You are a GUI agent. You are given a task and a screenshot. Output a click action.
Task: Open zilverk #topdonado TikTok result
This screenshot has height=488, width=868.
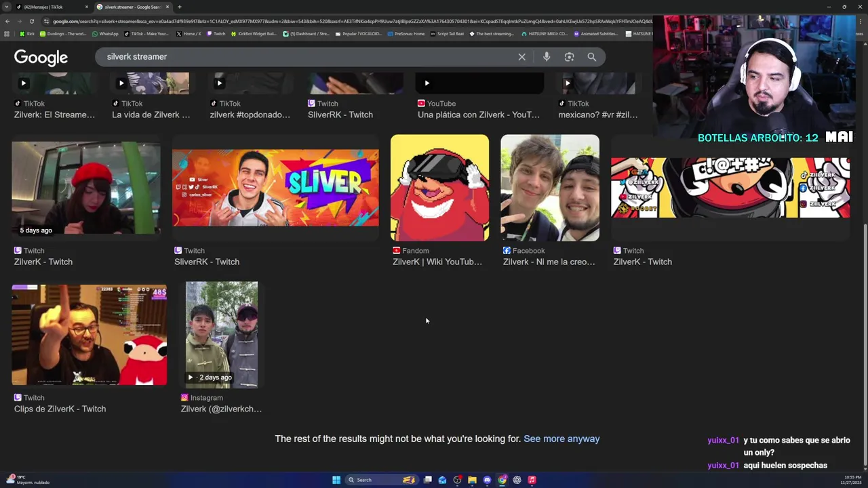click(250, 115)
